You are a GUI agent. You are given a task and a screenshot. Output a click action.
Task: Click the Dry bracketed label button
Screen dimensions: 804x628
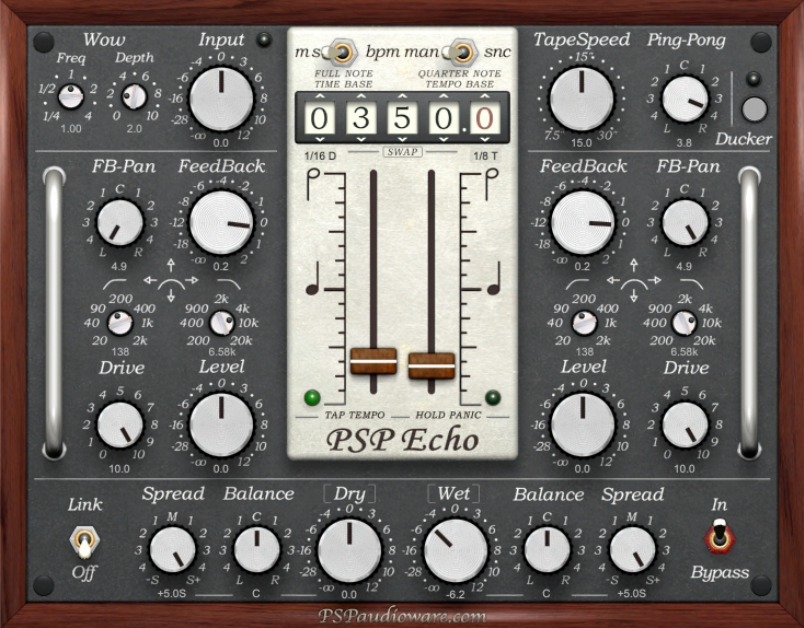point(349,494)
